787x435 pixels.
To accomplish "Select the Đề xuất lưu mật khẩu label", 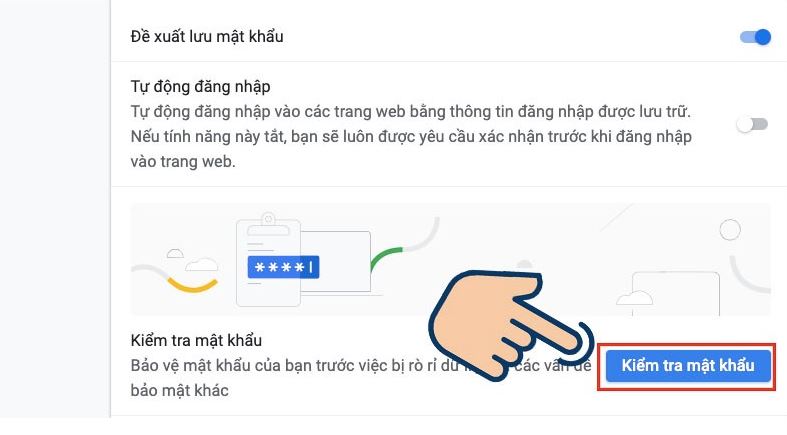I will point(207,37).
